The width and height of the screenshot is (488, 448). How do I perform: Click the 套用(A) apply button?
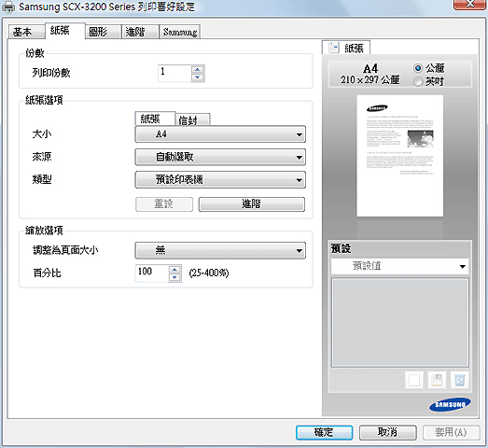452,432
